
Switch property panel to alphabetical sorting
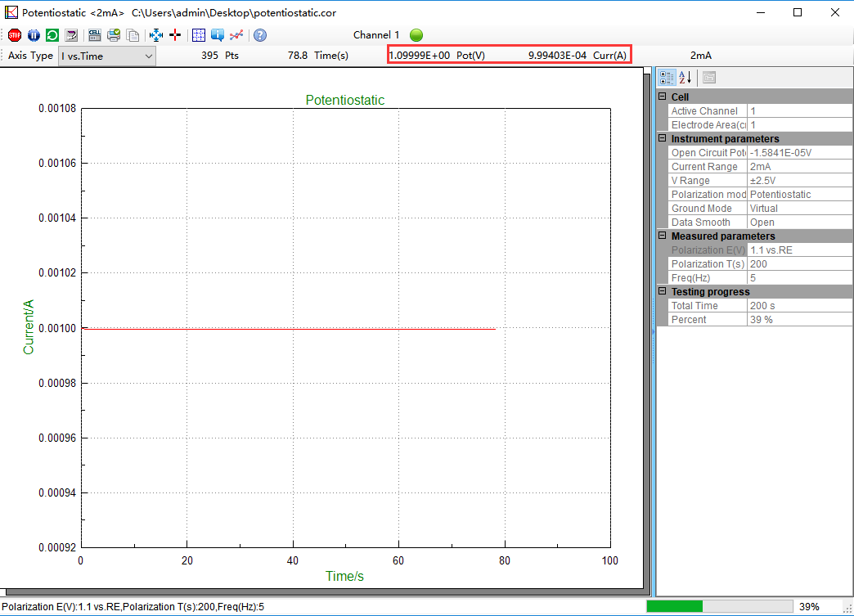click(685, 77)
